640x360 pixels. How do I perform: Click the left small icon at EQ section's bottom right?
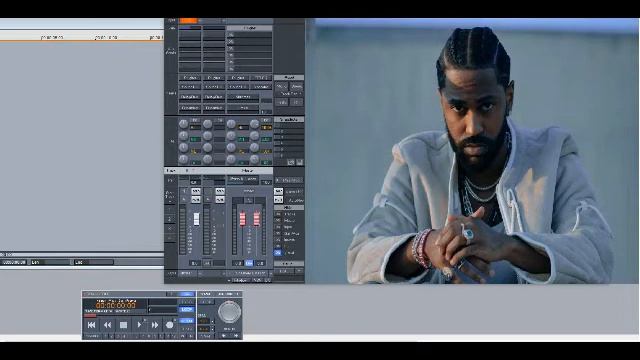point(291,162)
